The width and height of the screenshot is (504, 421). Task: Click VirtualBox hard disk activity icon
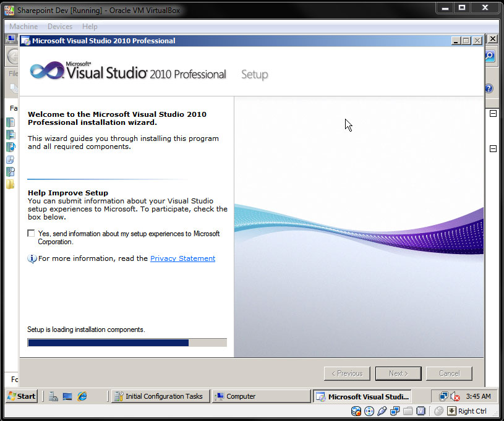click(356, 411)
